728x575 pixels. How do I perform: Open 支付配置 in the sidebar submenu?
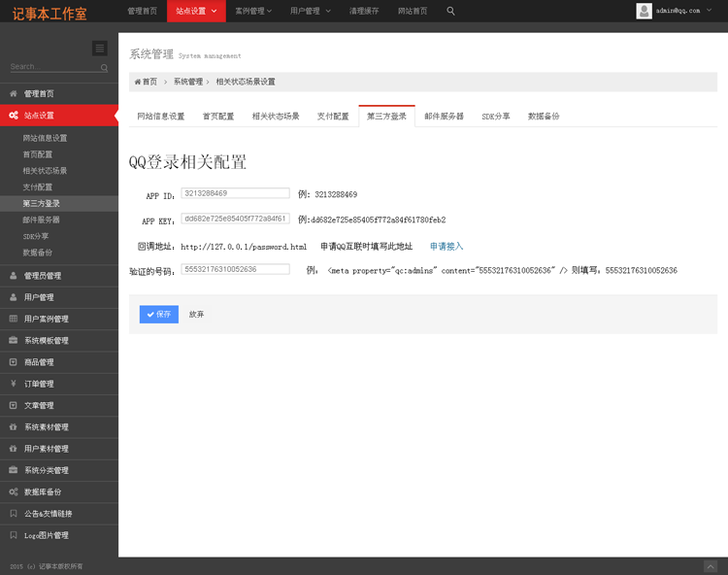click(x=38, y=187)
